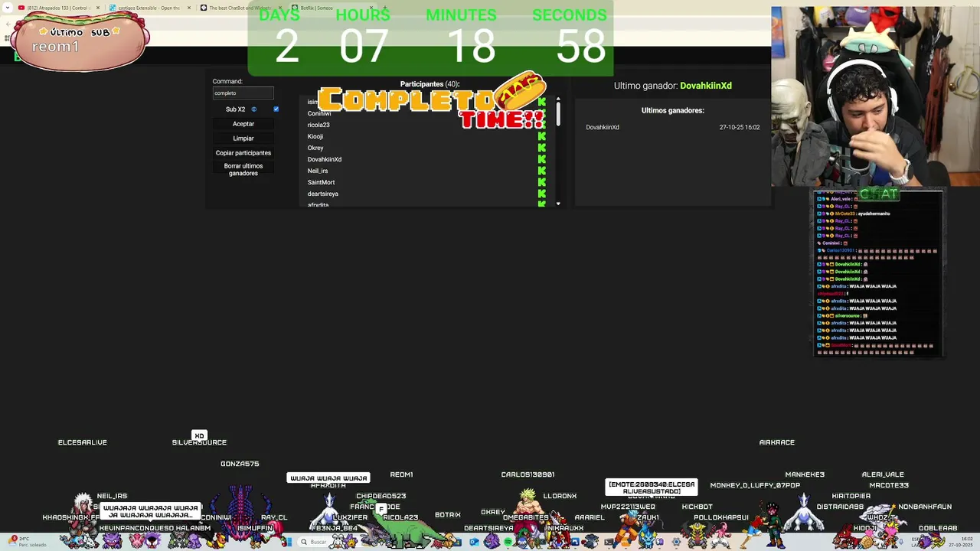Click Borrar ultimos ganadores button
This screenshot has height=551, width=980.
(243, 169)
